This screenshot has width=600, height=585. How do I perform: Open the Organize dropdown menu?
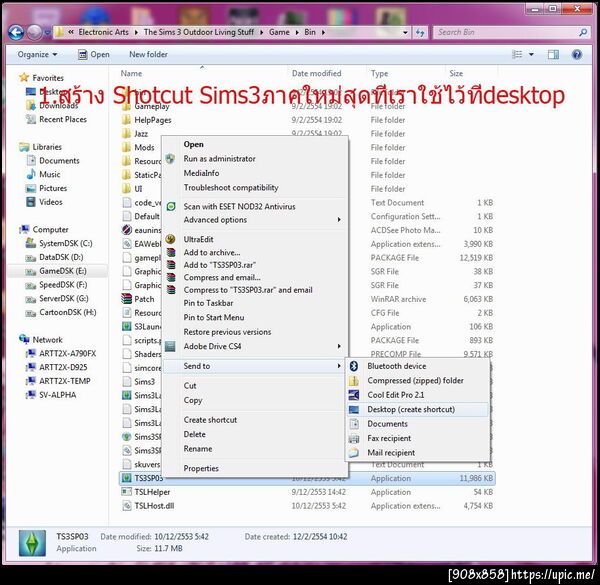pyautogui.click(x=37, y=55)
